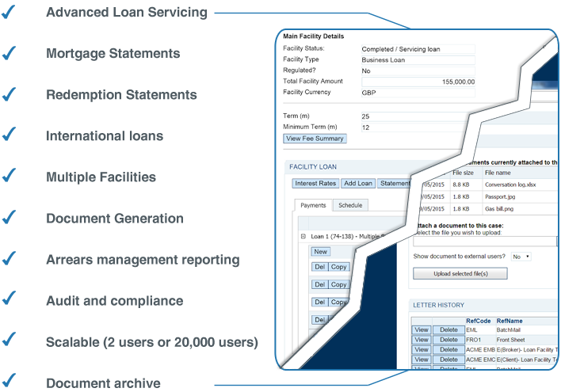561x392 pixels.
Task: Click the File name column header
Action: tap(498, 173)
